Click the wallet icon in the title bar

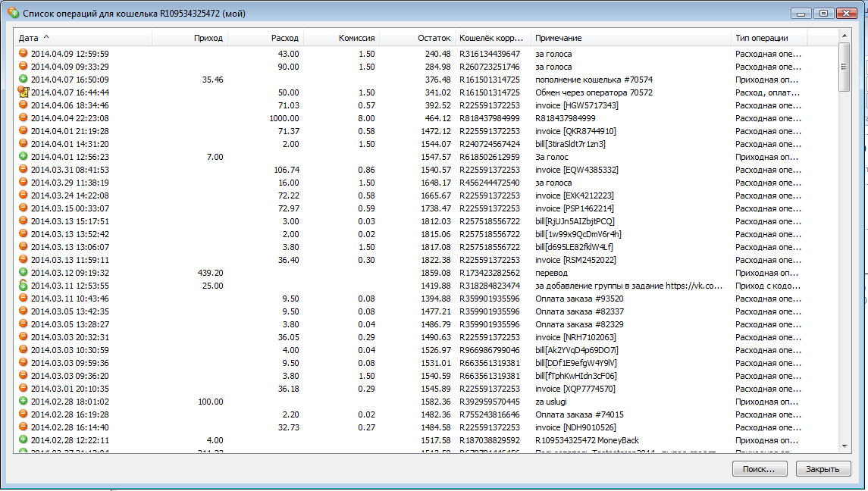click(14, 12)
